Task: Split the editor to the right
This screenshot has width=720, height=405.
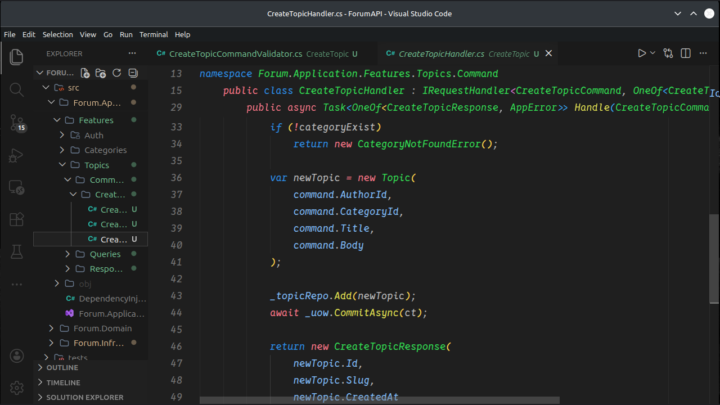Action: (x=686, y=53)
